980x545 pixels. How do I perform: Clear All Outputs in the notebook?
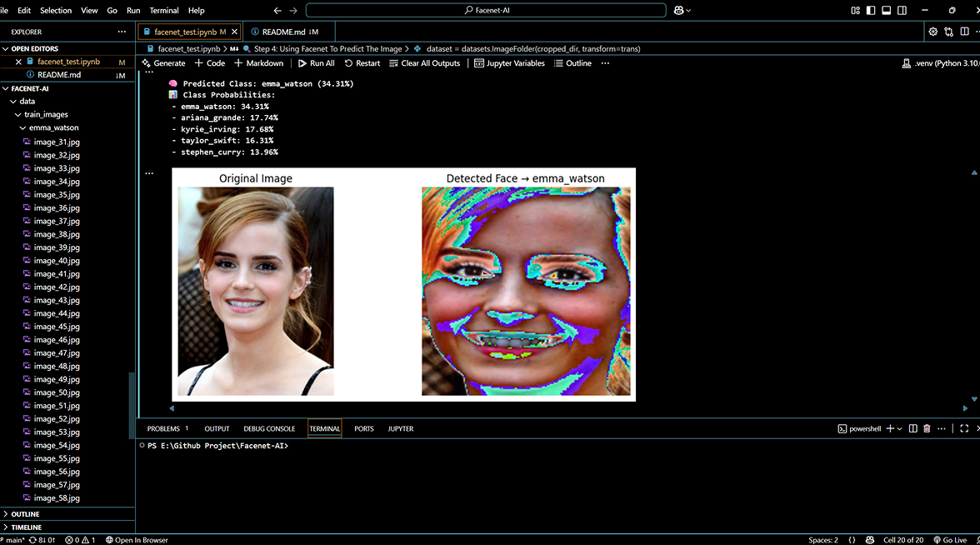[425, 63]
